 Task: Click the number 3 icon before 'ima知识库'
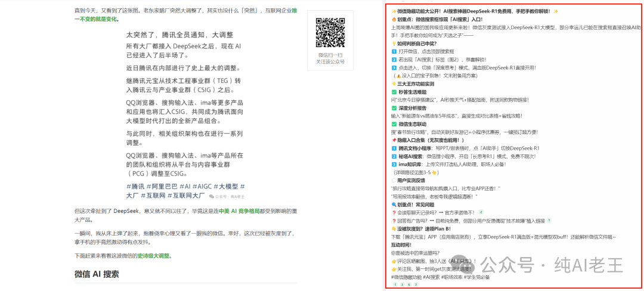coord(394,164)
